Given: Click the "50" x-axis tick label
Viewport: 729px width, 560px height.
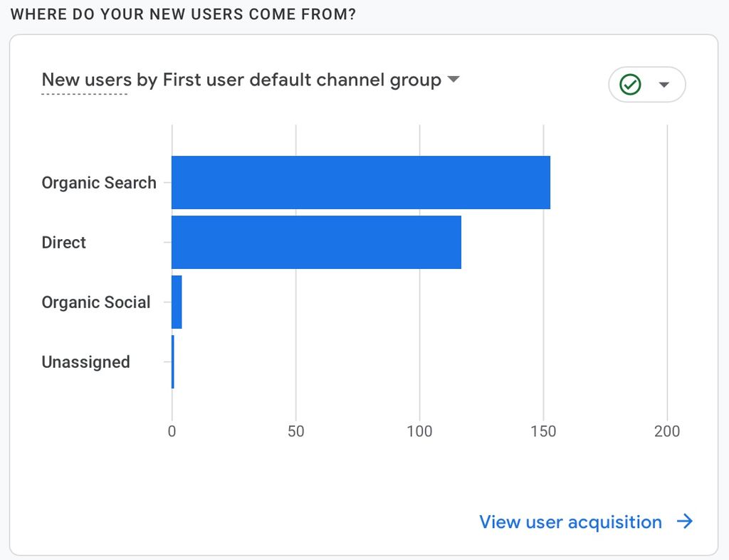Looking at the screenshot, I should coord(295,431).
